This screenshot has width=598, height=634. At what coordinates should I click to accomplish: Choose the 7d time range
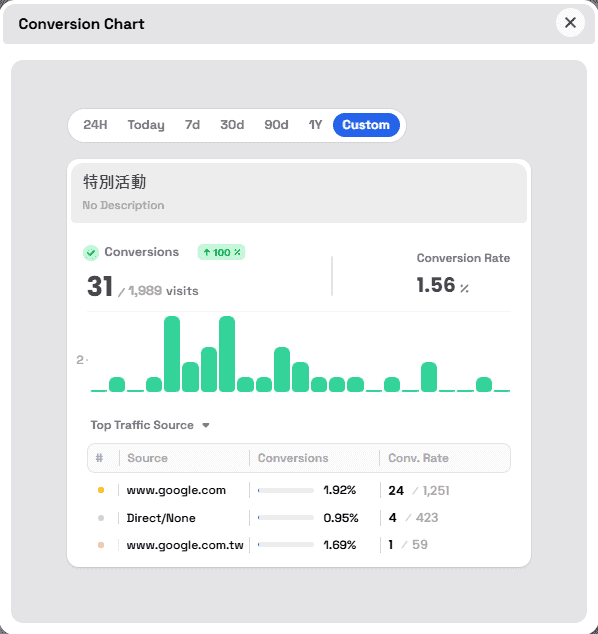tap(192, 125)
